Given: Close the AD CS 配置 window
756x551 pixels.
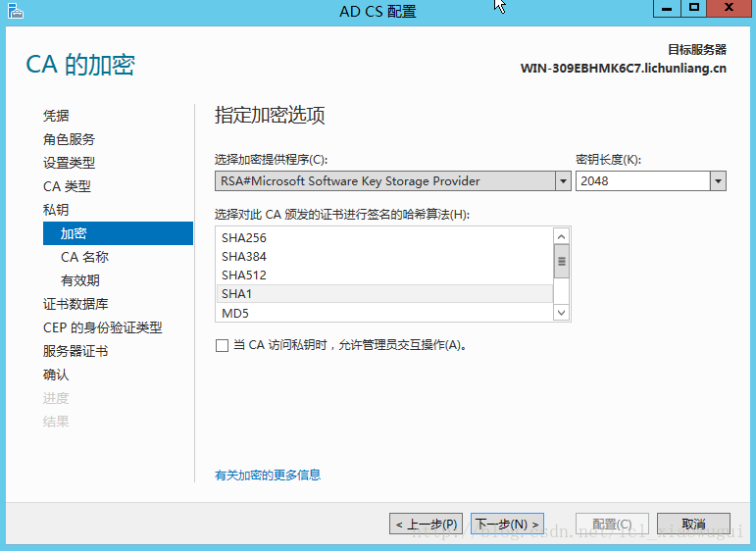Looking at the screenshot, I should coord(729,8).
